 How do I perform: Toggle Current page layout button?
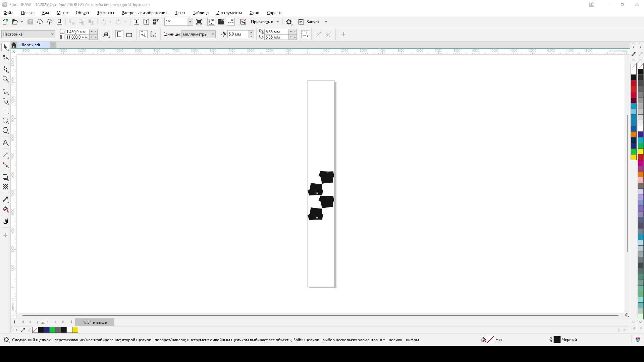[153, 34]
